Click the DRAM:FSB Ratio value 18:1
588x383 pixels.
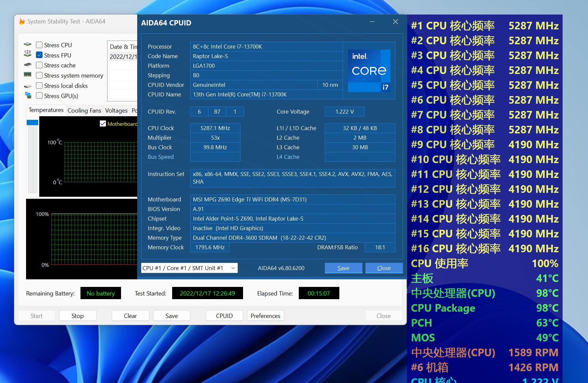[x=380, y=247]
